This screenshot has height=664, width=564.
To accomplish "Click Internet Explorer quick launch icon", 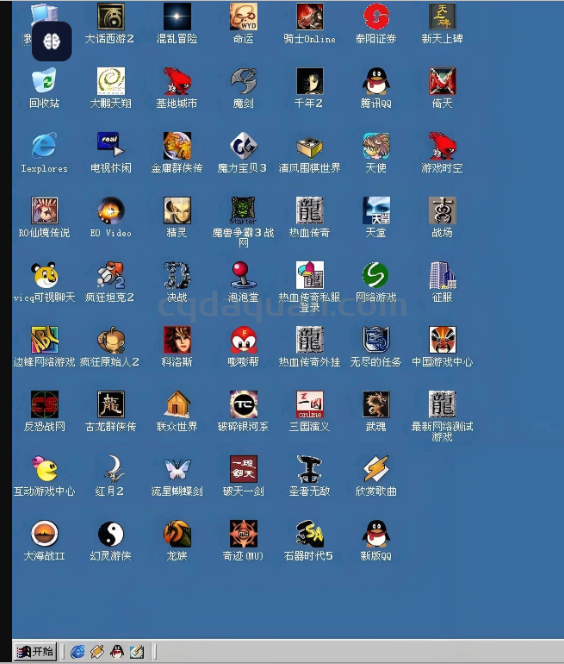I will point(77,651).
